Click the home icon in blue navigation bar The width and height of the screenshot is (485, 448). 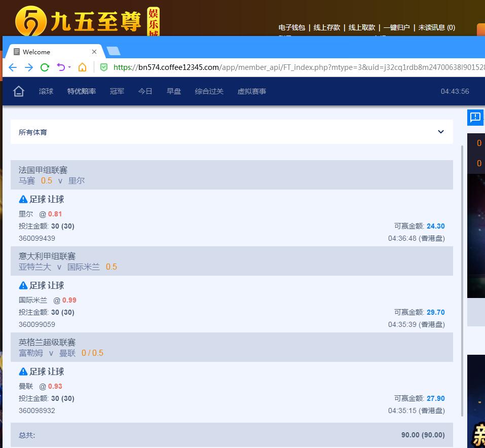click(x=19, y=91)
